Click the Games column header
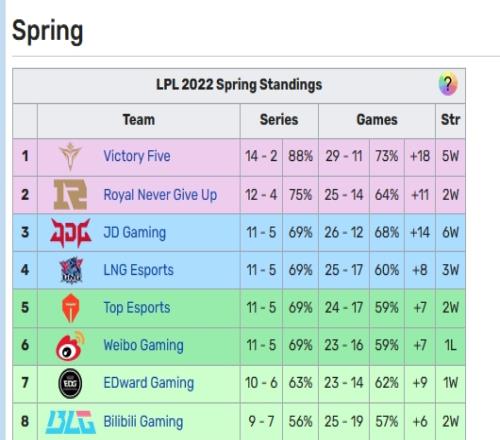 click(x=377, y=120)
